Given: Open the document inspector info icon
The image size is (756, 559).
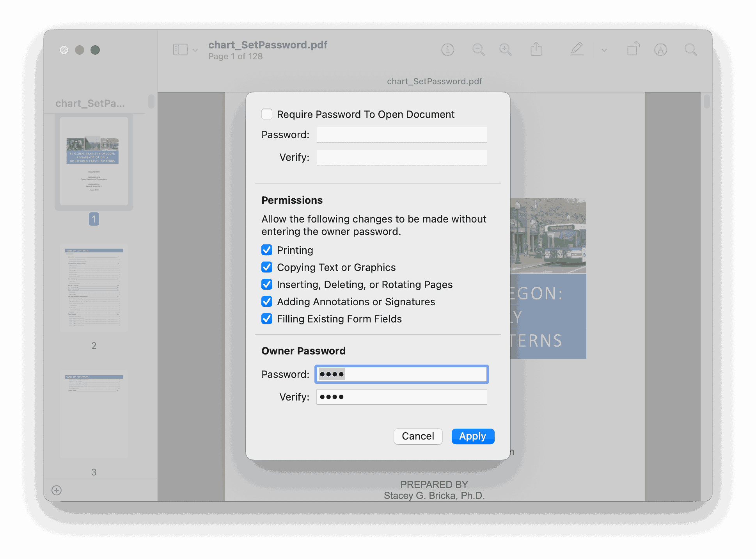Looking at the screenshot, I should click(447, 50).
